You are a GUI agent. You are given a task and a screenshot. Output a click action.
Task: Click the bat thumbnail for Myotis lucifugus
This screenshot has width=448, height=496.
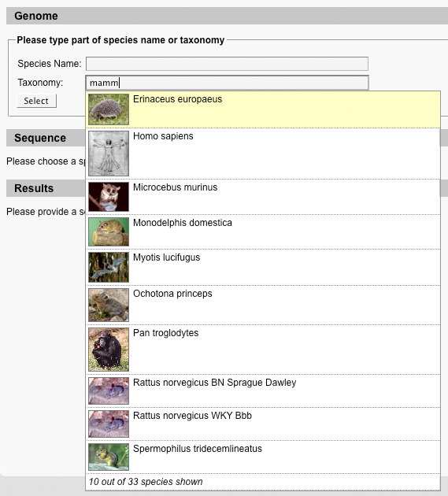109,268
